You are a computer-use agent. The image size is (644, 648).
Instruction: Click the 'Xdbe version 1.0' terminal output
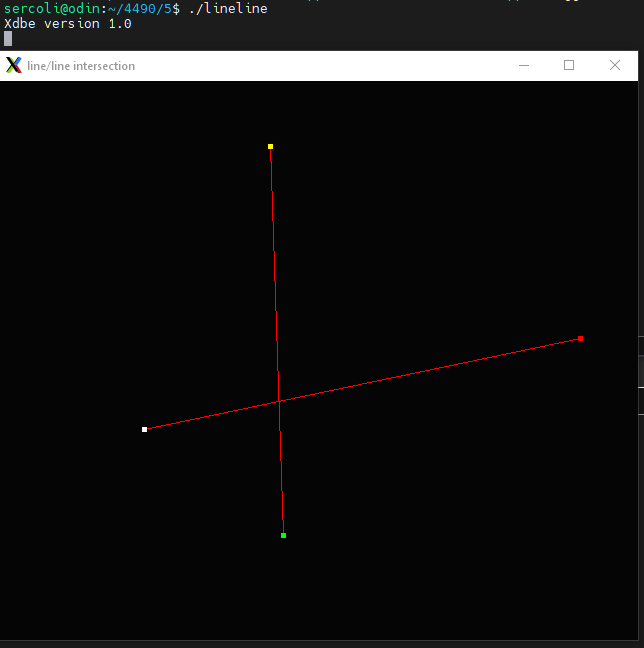(68, 24)
